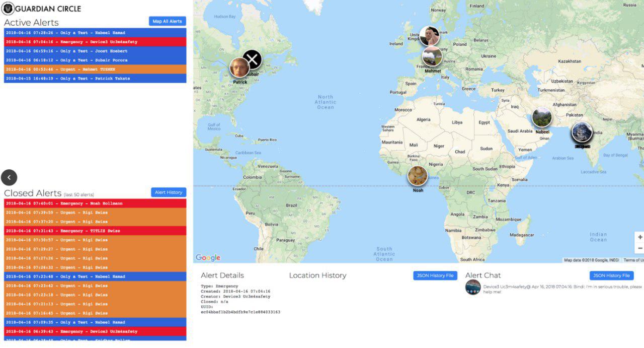Open closed Emergency alert 06:39:43 Device3 Uc3m4safety
This screenshot has height=348, width=644.
pyautogui.click(x=95, y=331)
